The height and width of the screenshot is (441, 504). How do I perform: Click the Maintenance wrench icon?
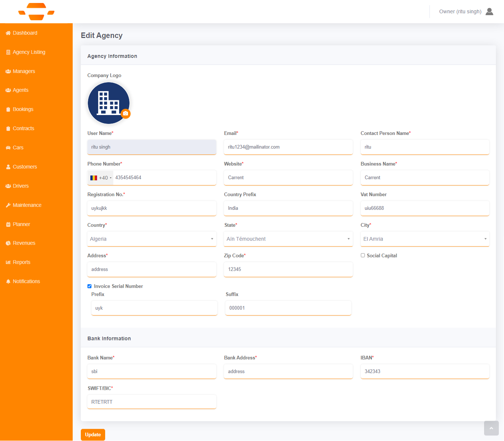tap(8, 205)
